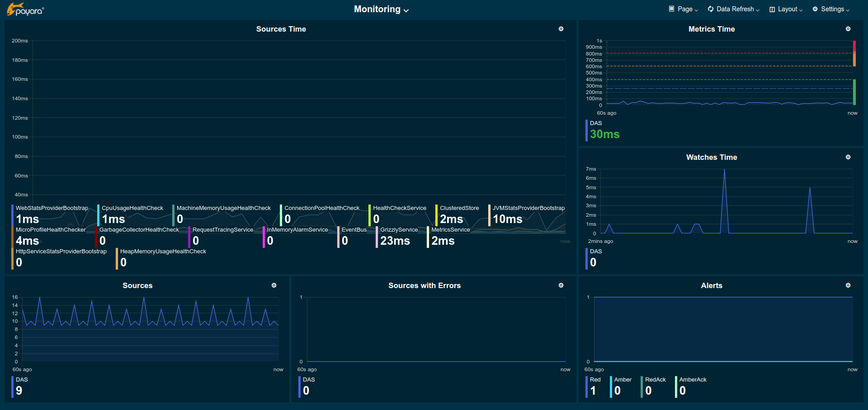
Task: Open Alerts panel settings gear
Action: (x=848, y=285)
